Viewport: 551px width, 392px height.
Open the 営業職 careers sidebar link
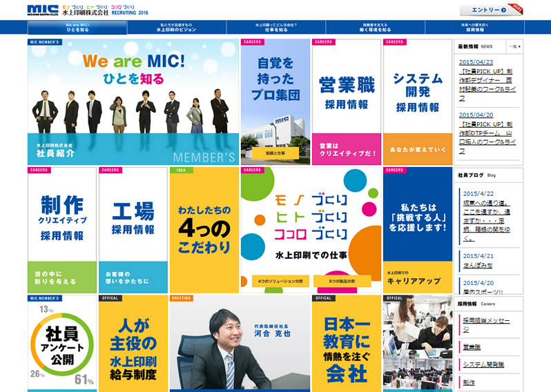472,347
